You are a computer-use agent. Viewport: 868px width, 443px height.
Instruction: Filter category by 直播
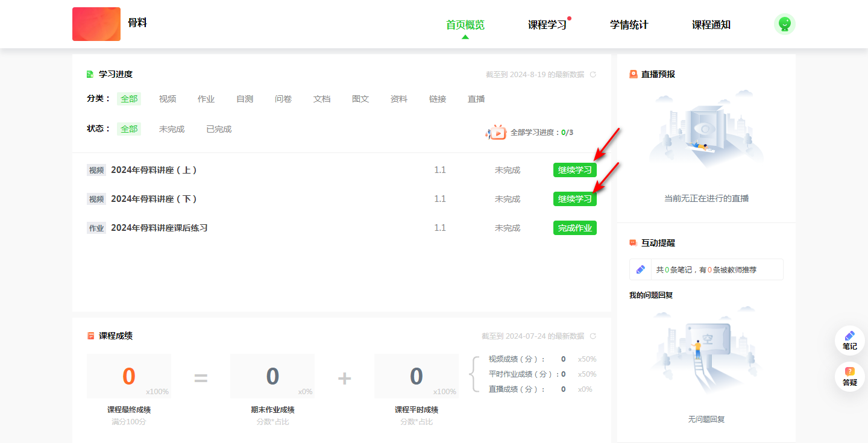click(476, 99)
